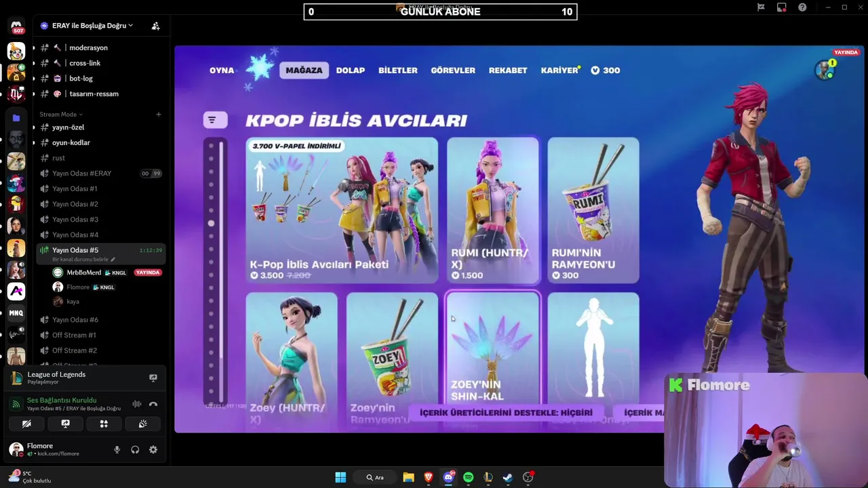Toggle camera in voice controls
The image size is (868, 488).
[26, 424]
